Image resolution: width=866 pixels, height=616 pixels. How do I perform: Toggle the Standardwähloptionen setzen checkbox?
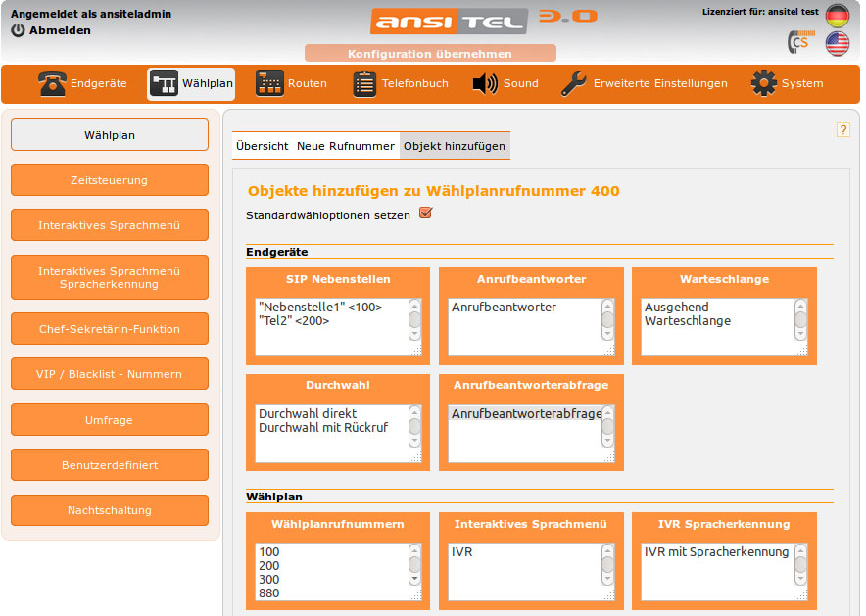point(425,213)
